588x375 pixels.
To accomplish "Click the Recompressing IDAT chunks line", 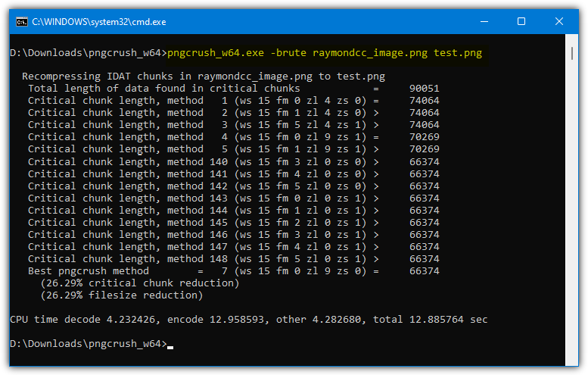I will pos(204,77).
